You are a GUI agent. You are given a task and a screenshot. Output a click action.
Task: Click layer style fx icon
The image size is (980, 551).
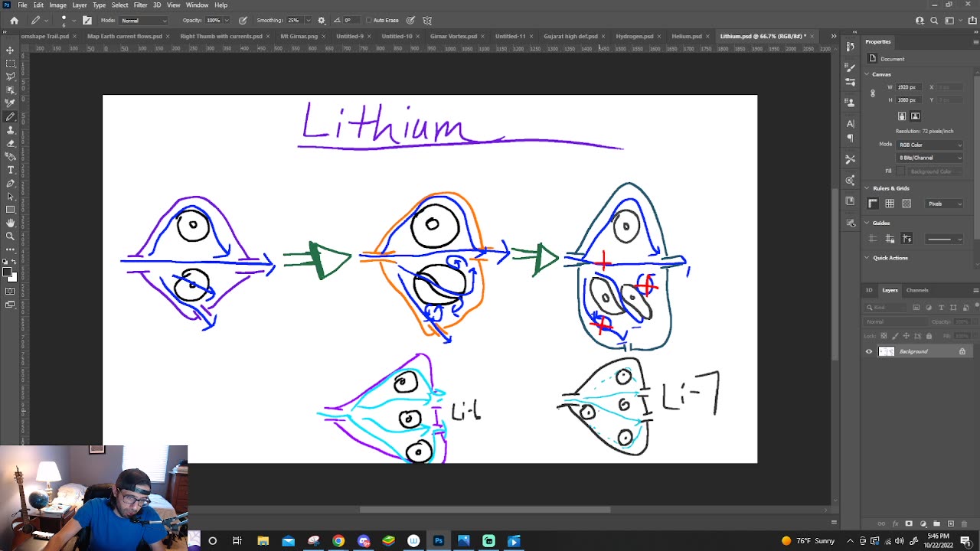point(895,524)
